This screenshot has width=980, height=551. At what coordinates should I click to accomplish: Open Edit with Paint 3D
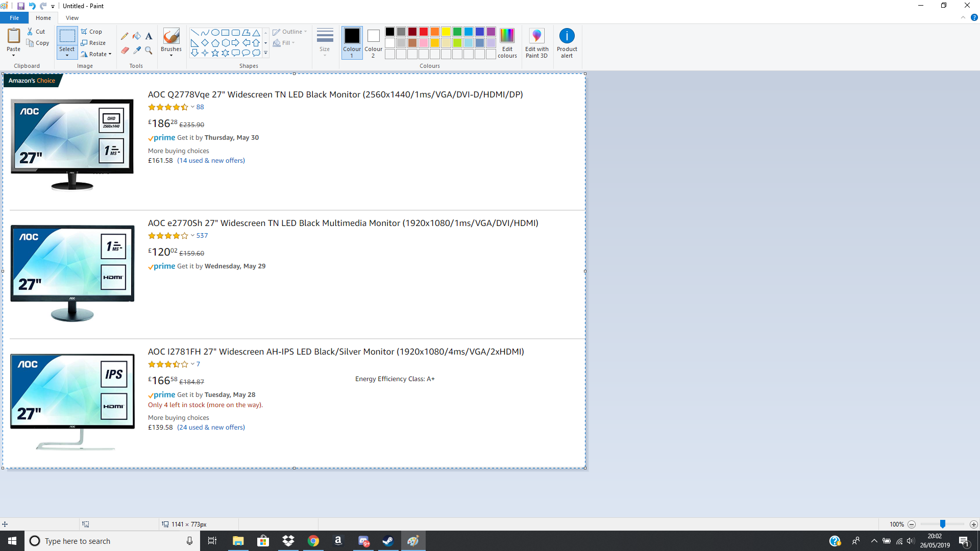click(536, 43)
